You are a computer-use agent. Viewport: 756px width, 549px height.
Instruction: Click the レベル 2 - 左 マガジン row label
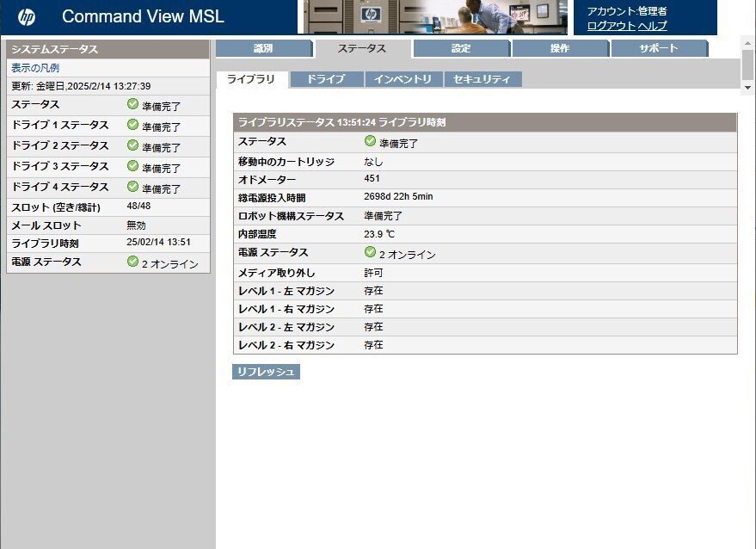[286, 328]
